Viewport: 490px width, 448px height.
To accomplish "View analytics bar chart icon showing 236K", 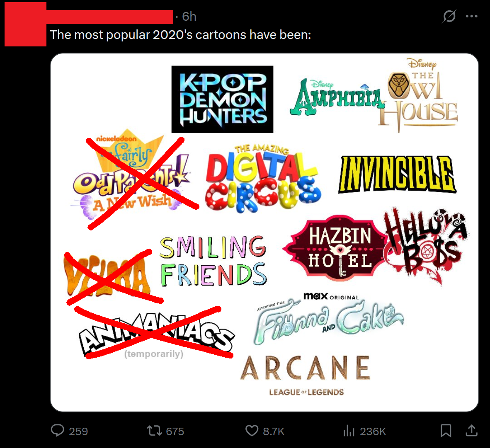I will coord(349,431).
